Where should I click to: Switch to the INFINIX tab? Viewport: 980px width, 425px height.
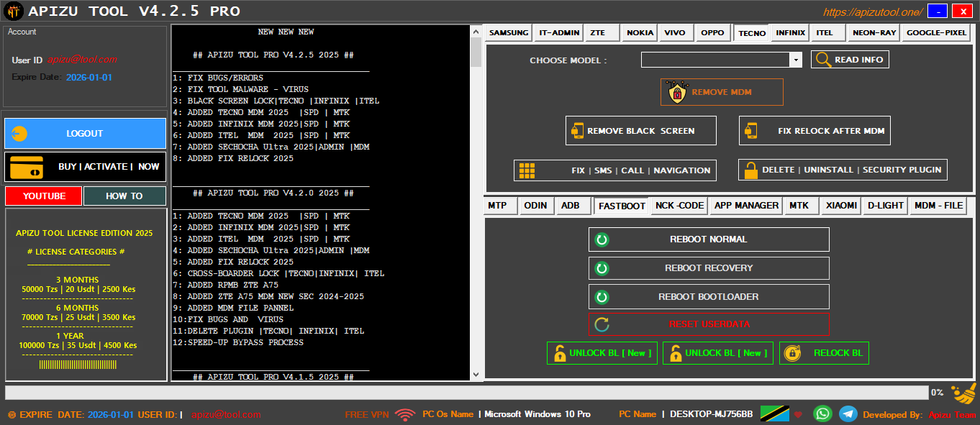pyautogui.click(x=791, y=32)
